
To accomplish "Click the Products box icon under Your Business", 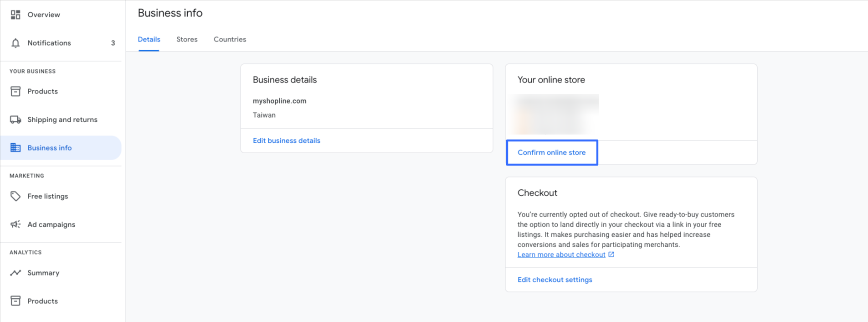I will 15,91.
